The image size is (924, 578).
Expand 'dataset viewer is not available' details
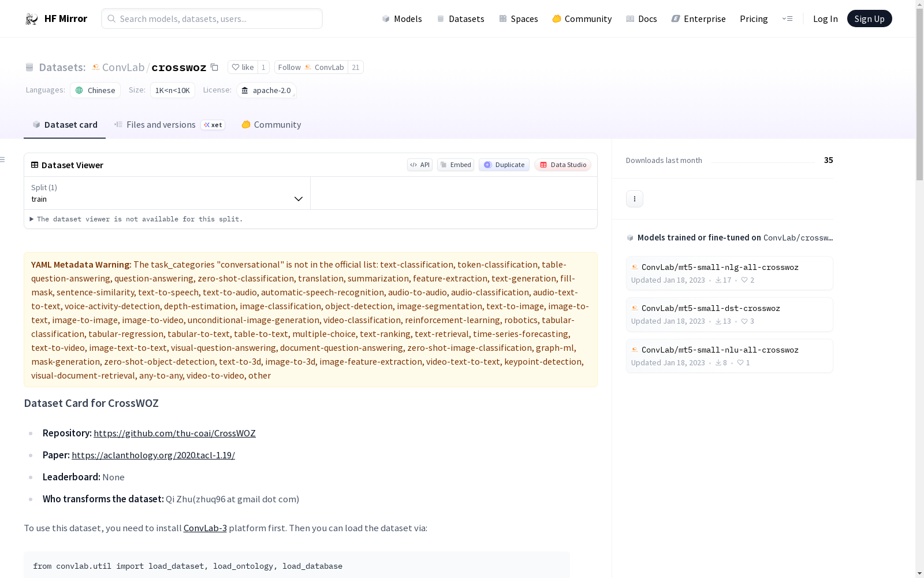pos(136,219)
